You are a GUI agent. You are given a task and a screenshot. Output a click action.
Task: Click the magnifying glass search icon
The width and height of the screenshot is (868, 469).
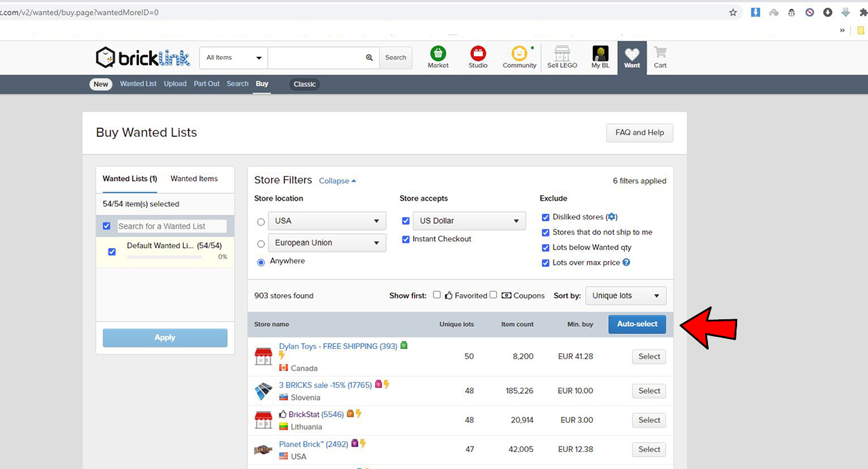pos(370,58)
